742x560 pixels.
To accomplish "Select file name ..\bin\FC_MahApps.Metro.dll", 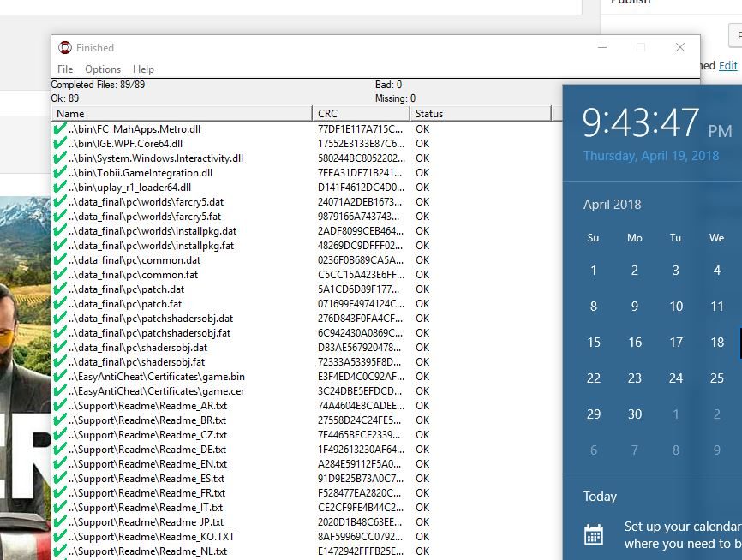I will click(x=135, y=129).
